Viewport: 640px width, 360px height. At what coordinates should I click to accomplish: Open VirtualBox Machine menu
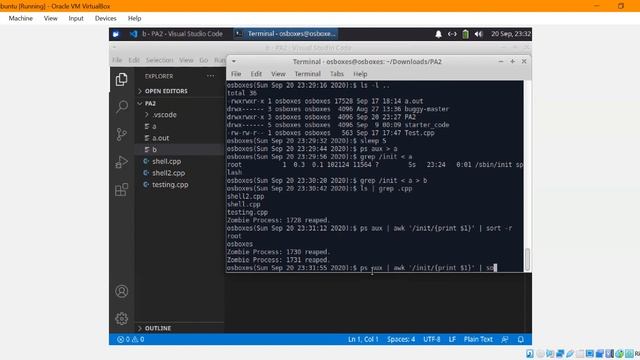tap(21, 18)
